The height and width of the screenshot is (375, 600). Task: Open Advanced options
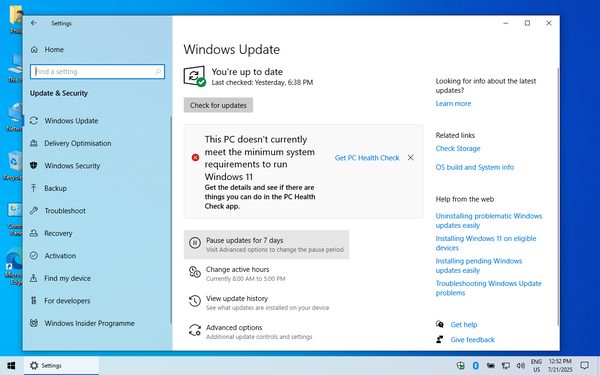(x=266, y=332)
